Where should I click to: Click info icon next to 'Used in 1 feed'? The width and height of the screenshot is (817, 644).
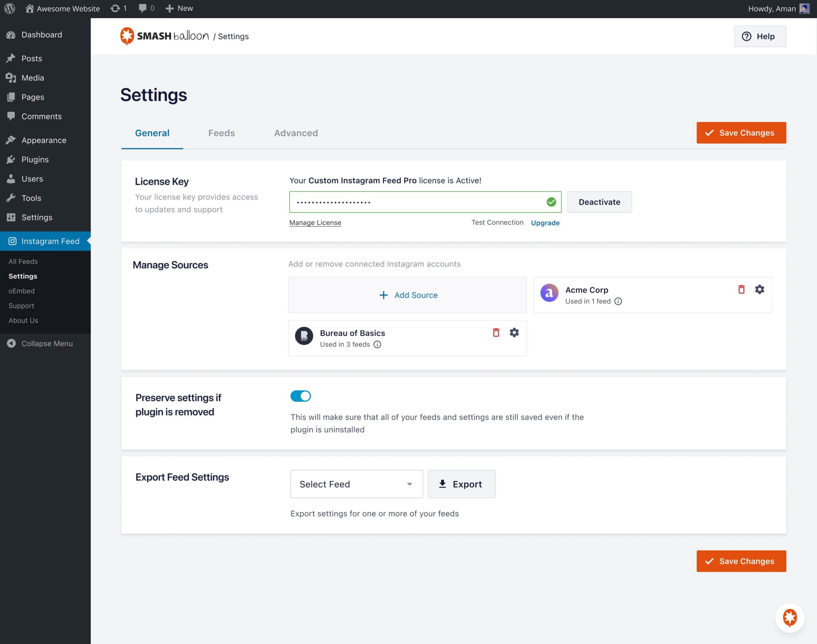[x=618, y=301]
